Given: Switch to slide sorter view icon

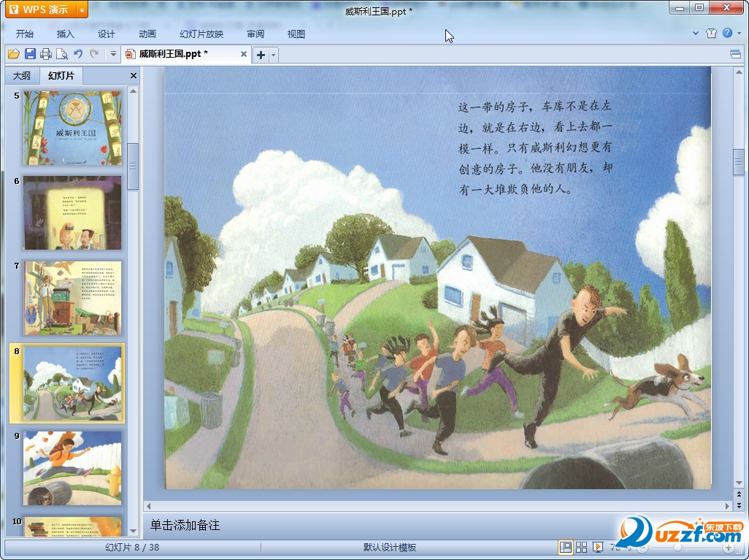Looking at the screenshot, I should coord(581,547).
